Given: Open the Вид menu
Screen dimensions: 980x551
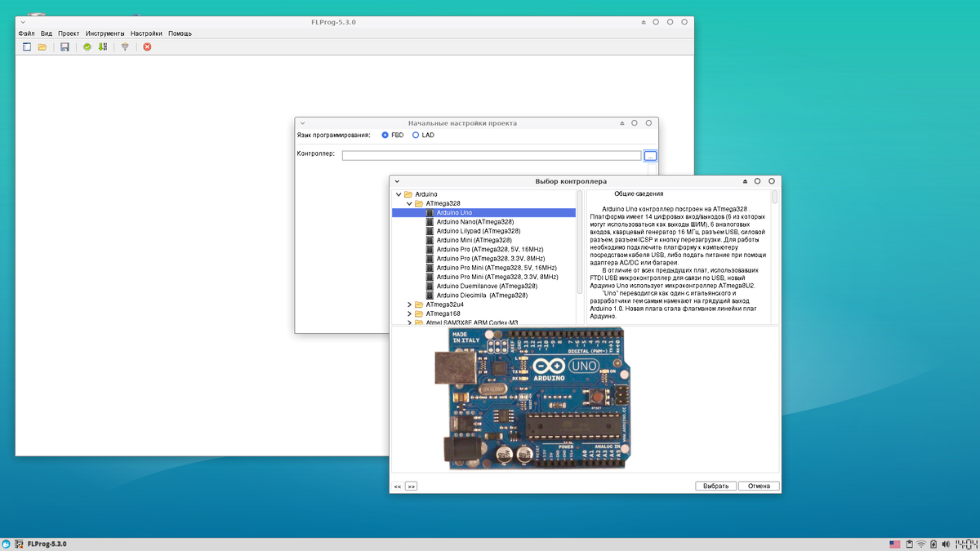Looking at the screenshot, I should click(47, 33).
